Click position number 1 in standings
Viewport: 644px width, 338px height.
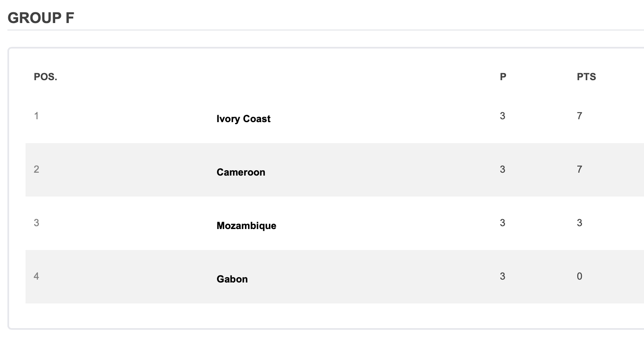pos(37,116)
